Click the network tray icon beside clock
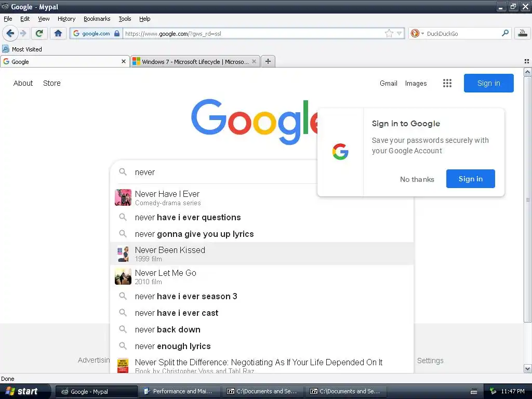Screen dimensions: 532x399 tap(493, 392)
